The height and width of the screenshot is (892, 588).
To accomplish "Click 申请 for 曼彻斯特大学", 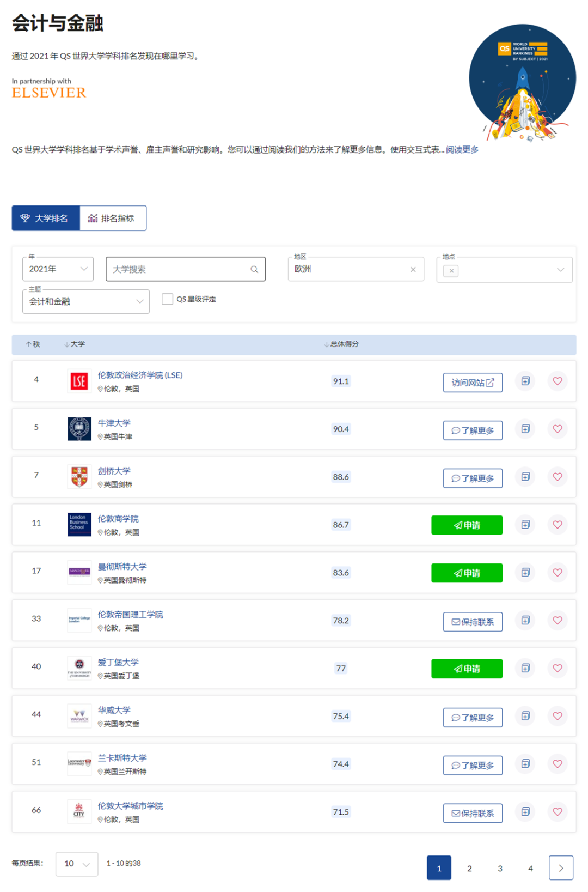I will (x=467, y=573).
